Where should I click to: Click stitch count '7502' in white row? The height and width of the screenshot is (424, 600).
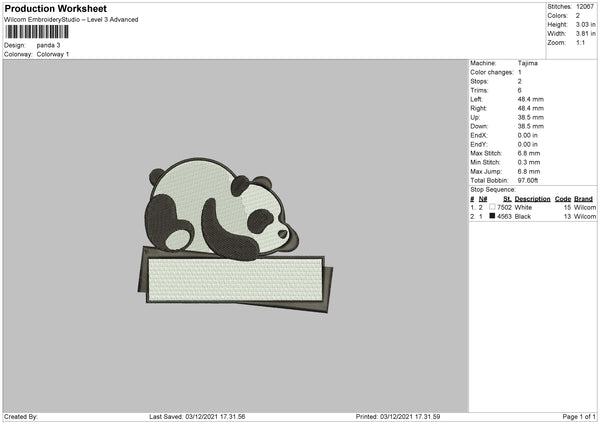tap(504, 207)
